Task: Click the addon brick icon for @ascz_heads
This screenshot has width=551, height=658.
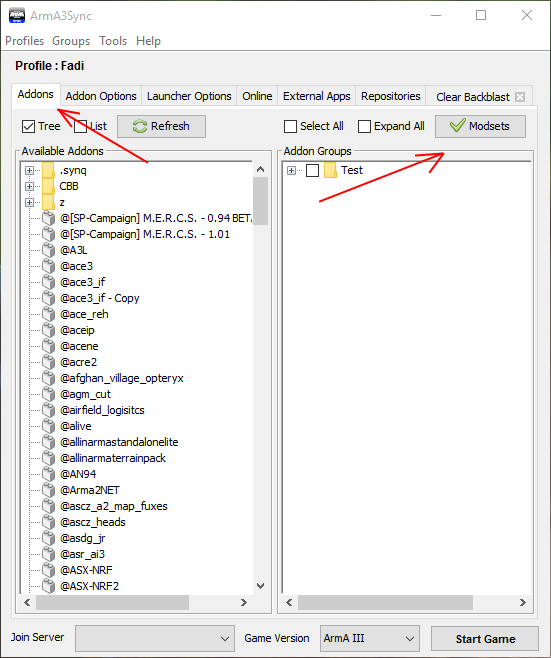Action: 49,522
